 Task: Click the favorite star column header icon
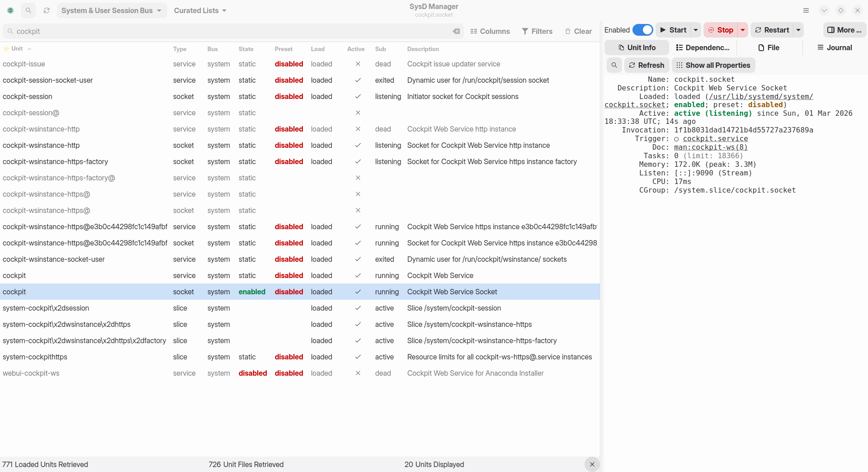pos(6,49)
